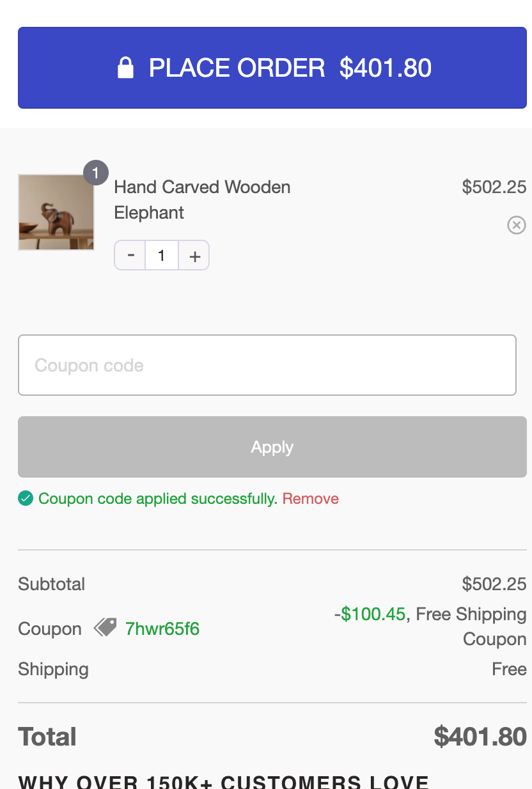Open the wooden elephant product thumbnail
Image resolution: width=532 pixels, height=789 pixels.
point(56,212)
